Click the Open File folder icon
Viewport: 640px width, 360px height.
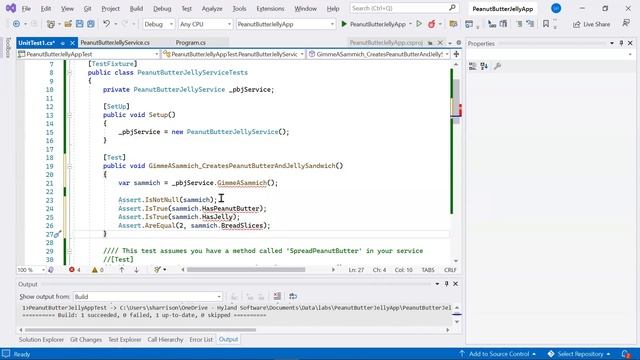68,24
